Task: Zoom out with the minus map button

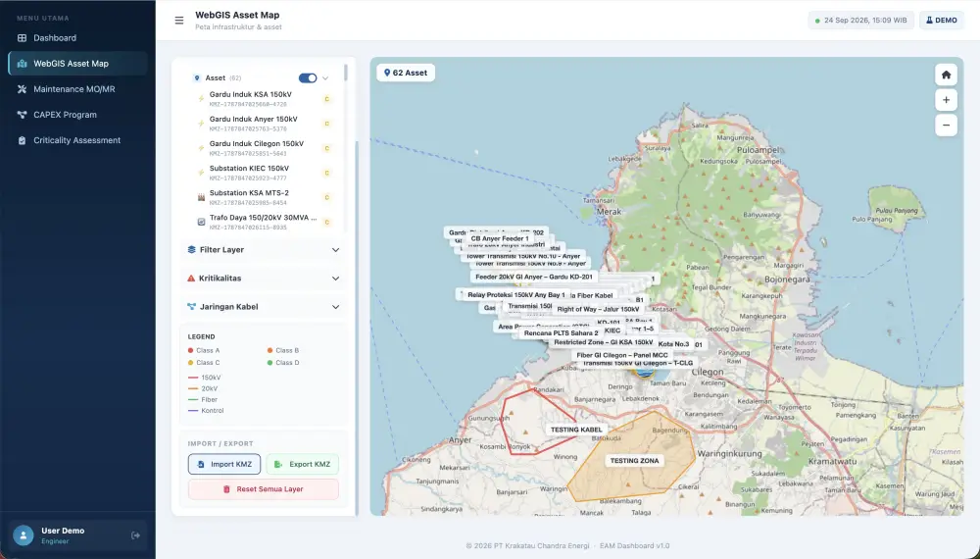Action: [x=946, y=126]
